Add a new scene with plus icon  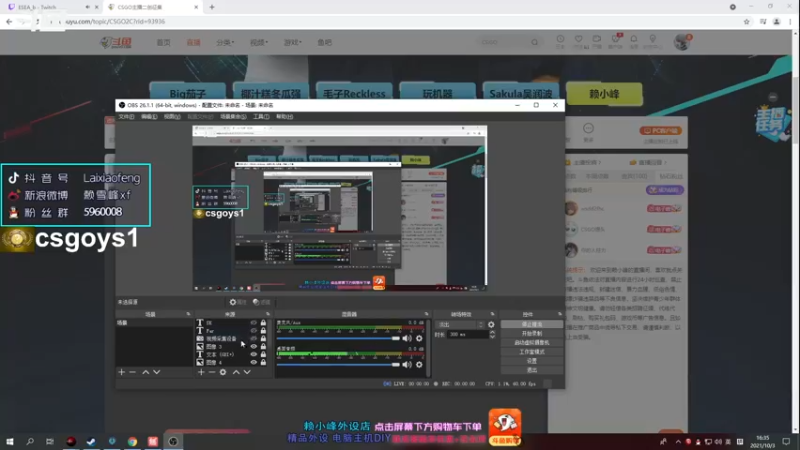(121, 372)
